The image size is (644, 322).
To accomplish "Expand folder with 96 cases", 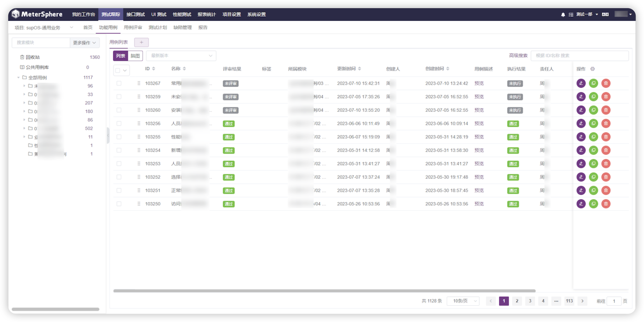I will (x=24, y=86).
